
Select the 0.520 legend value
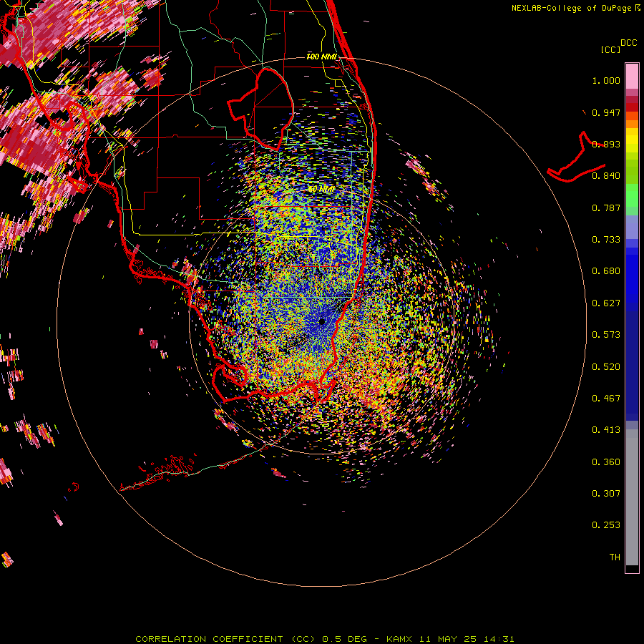point(606,367)
